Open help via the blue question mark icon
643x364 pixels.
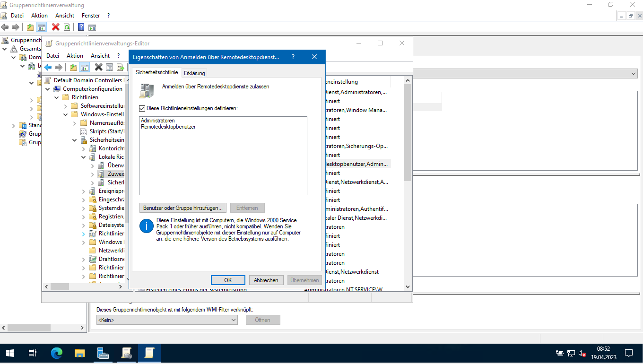(x=81, y=27)
